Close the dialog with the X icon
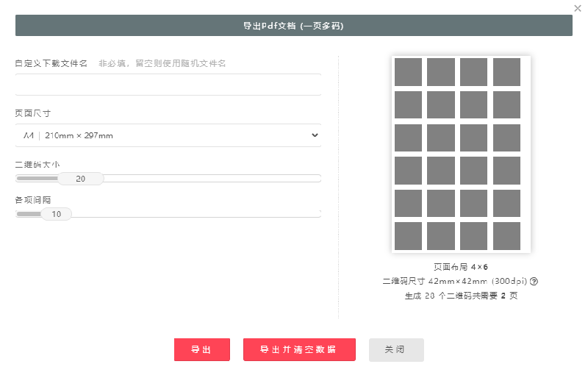 578,8
